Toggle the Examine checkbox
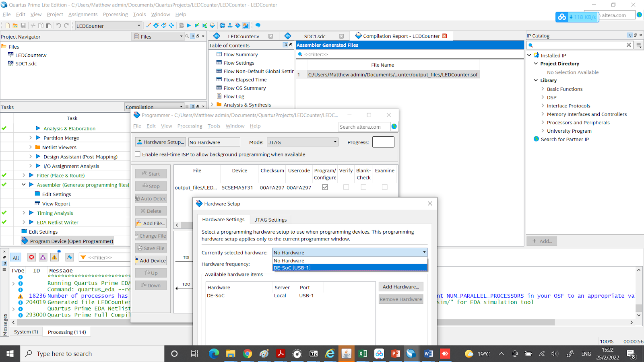 click(385, 187)
